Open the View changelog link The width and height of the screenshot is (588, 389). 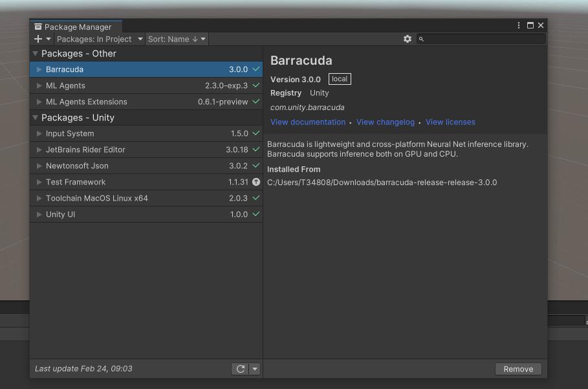click(386, 122)
